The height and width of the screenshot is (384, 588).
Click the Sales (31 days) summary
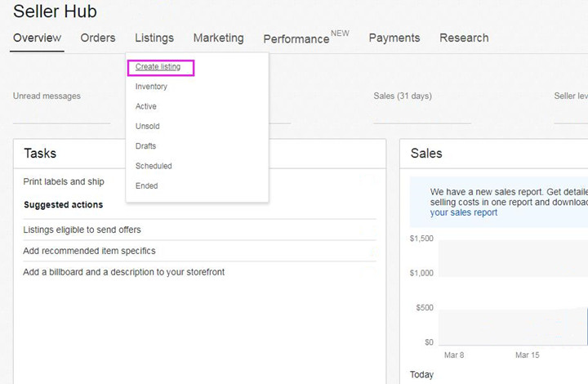click(x=403, y=96)
